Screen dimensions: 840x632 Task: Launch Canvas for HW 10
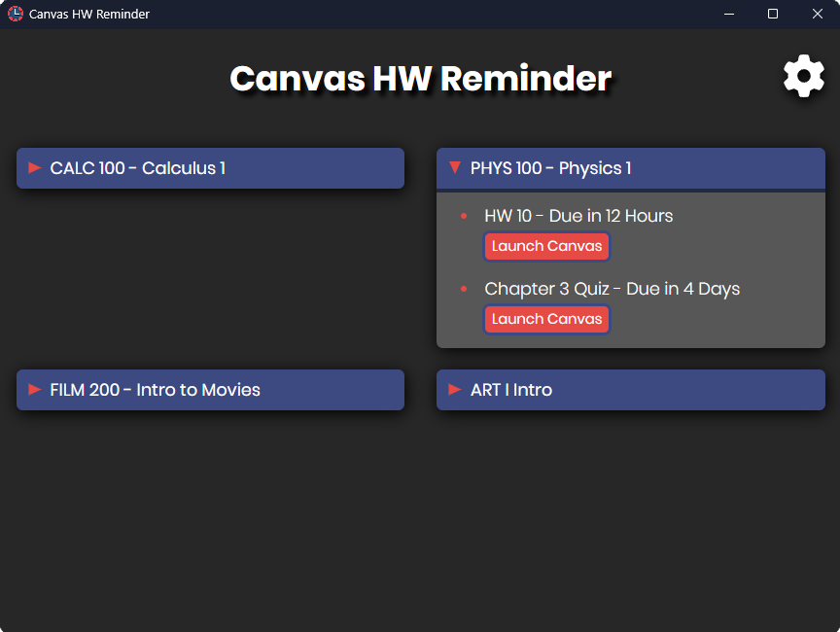tap(546, 246)
